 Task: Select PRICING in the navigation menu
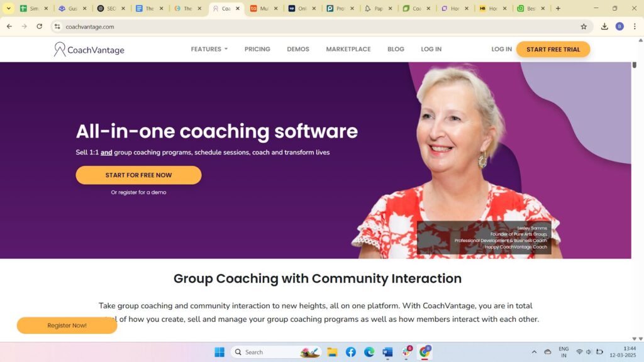click(257, 48)
